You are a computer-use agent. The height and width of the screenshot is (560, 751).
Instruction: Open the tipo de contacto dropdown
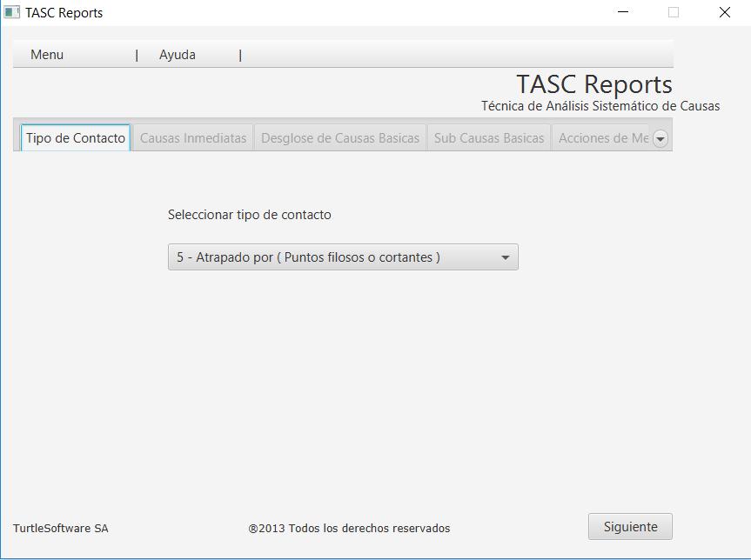pyautogui.click(x=343, y=257)
